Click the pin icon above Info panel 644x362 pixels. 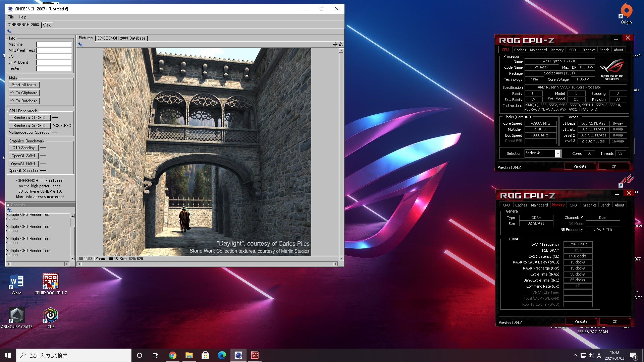click(x=9, y=32)
